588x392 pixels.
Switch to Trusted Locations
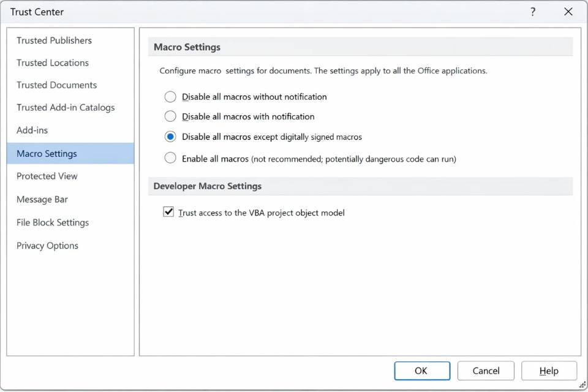(53, 62)
